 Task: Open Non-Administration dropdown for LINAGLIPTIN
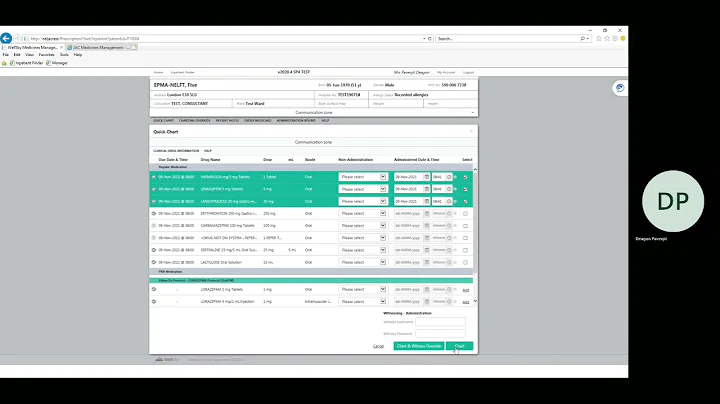[363, 189]
